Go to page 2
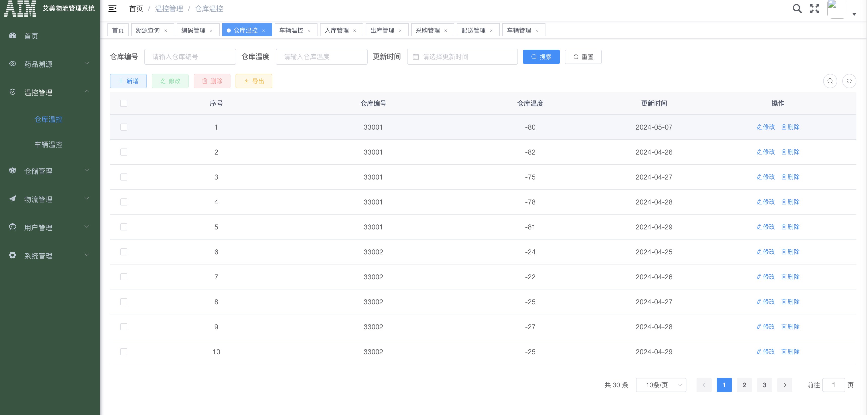Screen dimensions: 868x415 point(744,385)
